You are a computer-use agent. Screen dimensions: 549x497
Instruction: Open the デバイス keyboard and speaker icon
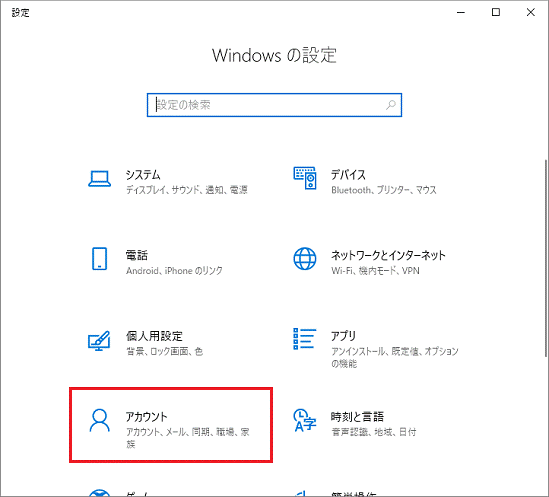click(x=305, y=178)
